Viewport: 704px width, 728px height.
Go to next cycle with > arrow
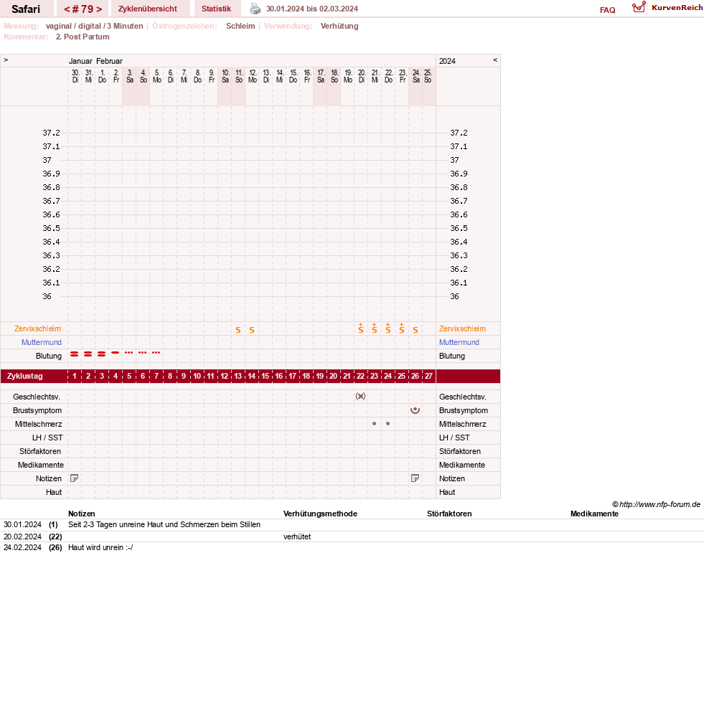tap(99, 9)
